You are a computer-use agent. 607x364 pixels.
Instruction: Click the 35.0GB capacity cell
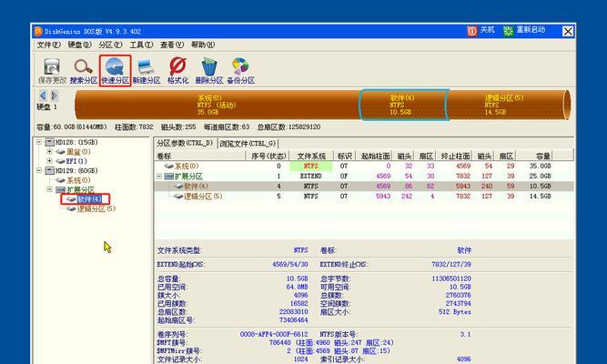pos(540,167)
